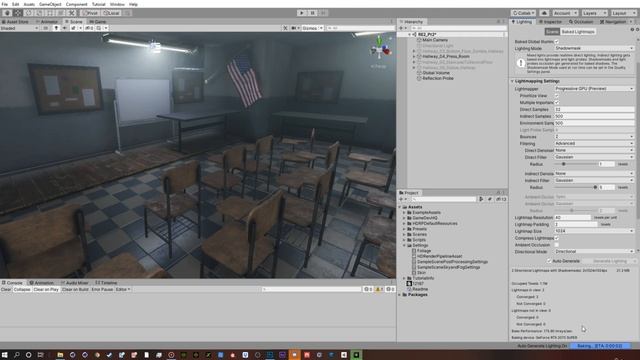Switch to the Game tab
This screenshot has height=360, width=640.
pyautogui.click(x=98, y=22)
